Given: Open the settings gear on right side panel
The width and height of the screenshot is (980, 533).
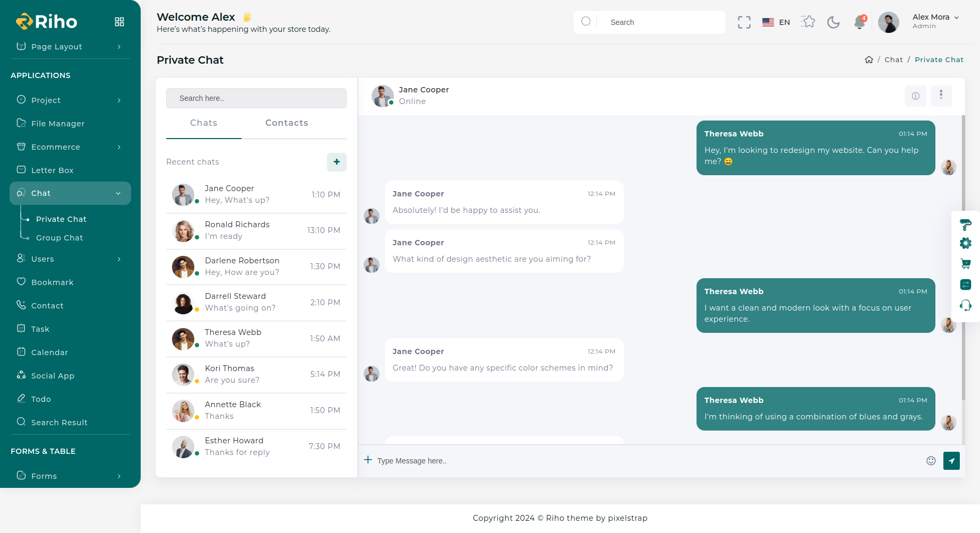Looking at the screenshot, I should 965,244.
